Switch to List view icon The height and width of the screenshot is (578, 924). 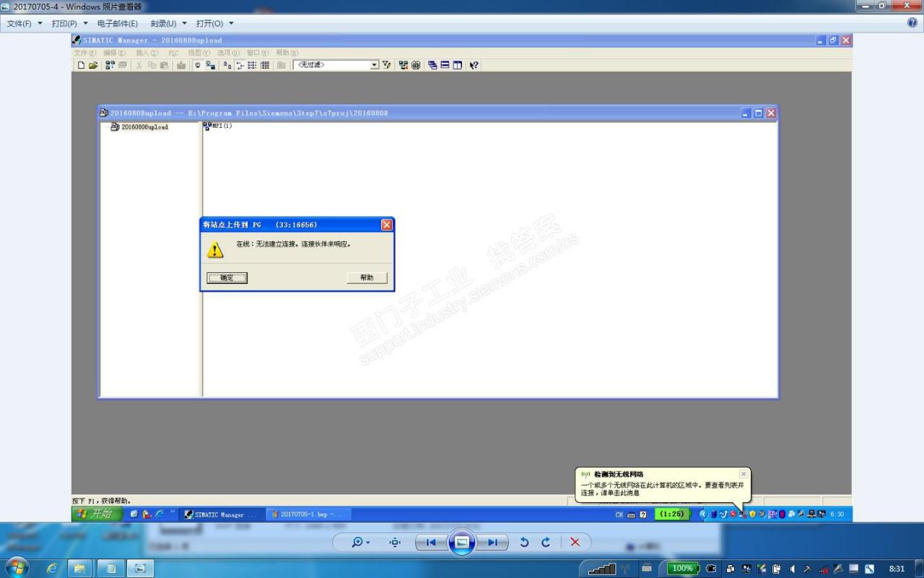coord(252,65)
